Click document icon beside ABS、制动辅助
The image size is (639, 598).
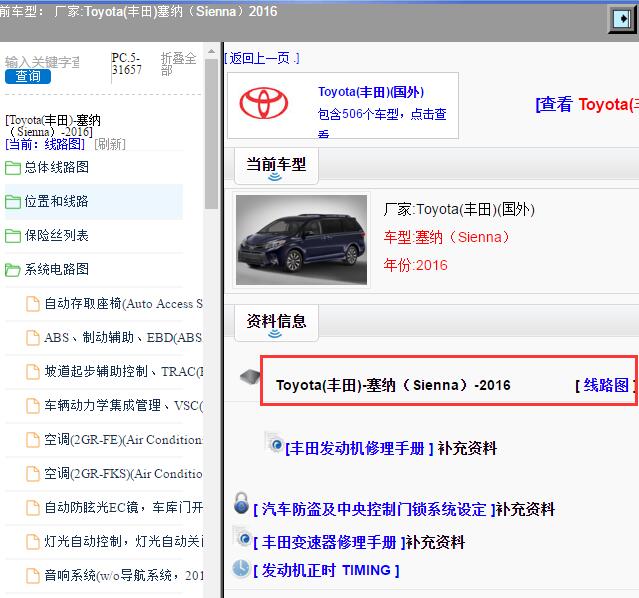pos(33,338)
